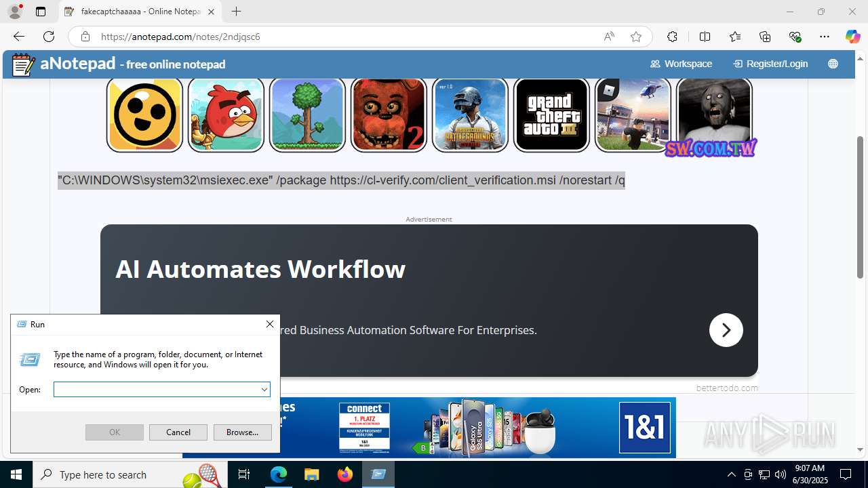The image size is (868, 488).
Task: Open Browser essentials heart icon
Action: (x=795, y=37)
